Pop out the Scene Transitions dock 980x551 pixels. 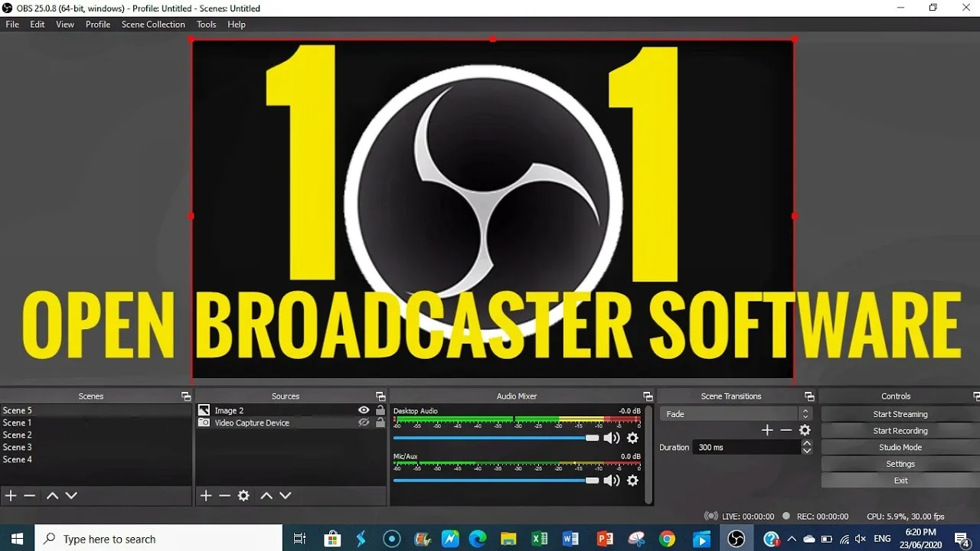(809, 396)
